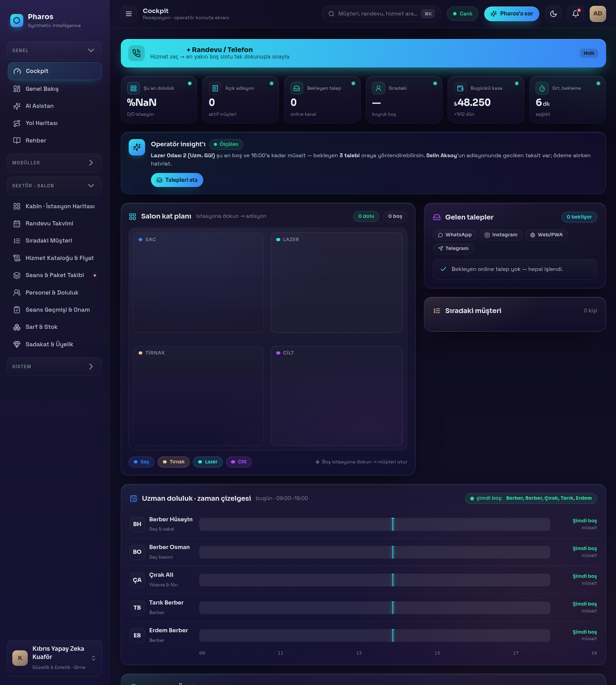Open the AD user avatar menu

598,14
